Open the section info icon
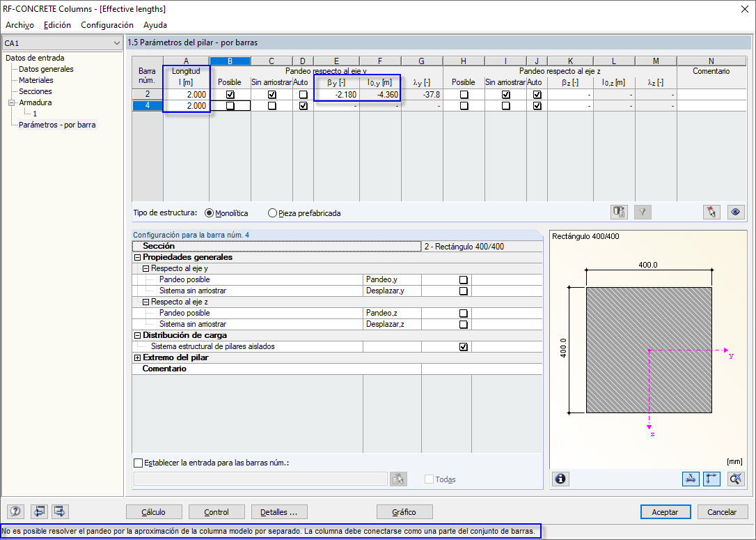Image resolution: width=756 pixels, height=540 pixels. coord(560,479)
